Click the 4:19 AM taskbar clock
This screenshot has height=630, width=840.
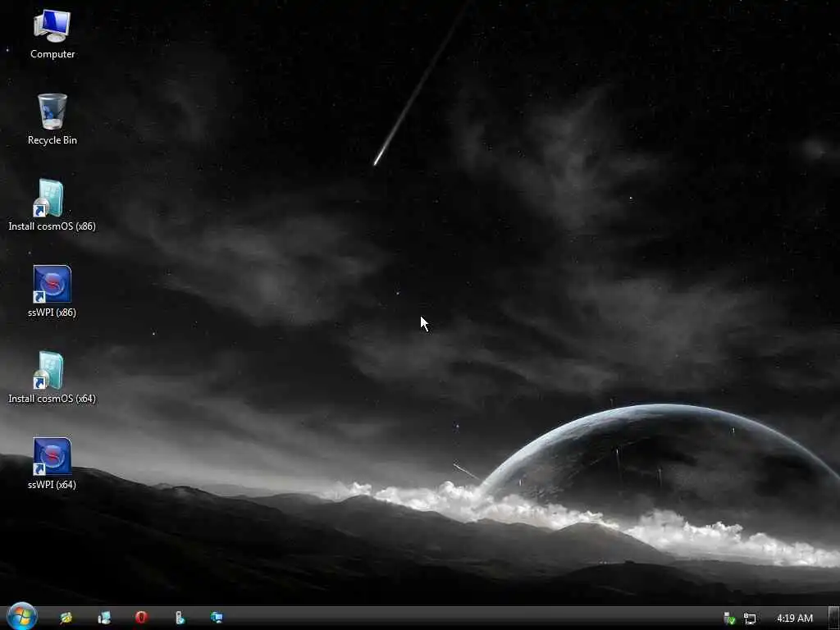point(794,619)
